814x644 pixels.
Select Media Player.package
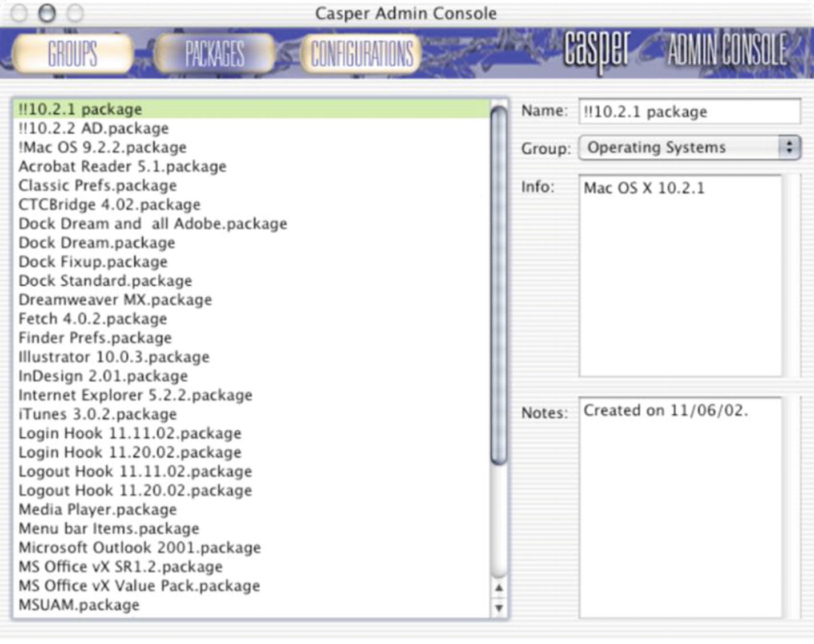click(x=251, y=509)
